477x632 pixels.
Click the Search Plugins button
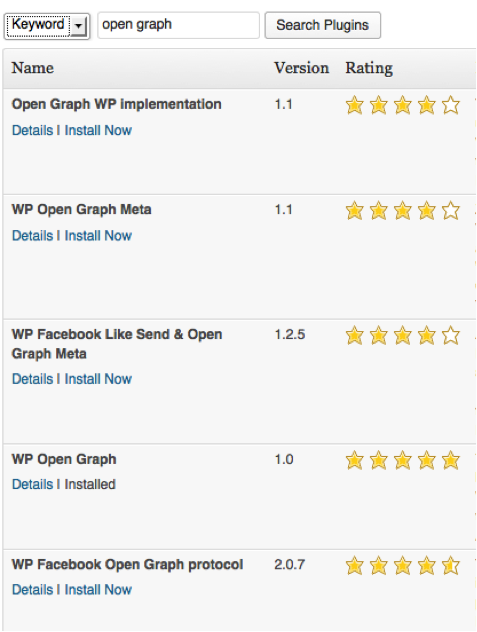323,25
